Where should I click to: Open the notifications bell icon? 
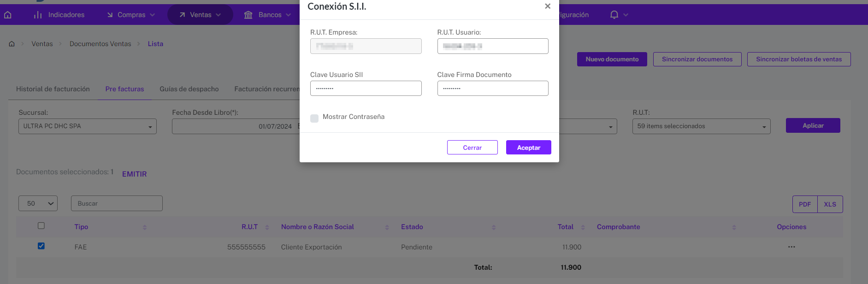pos(614,15)
